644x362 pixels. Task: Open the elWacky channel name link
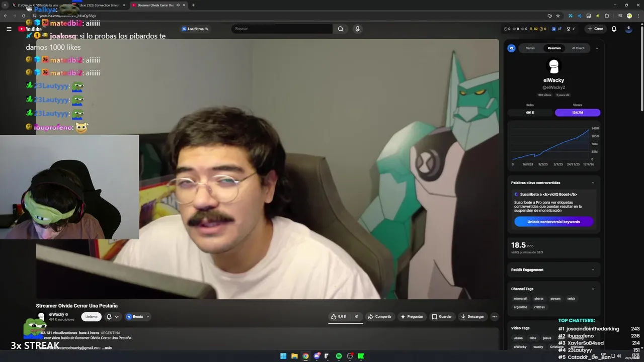56,315
